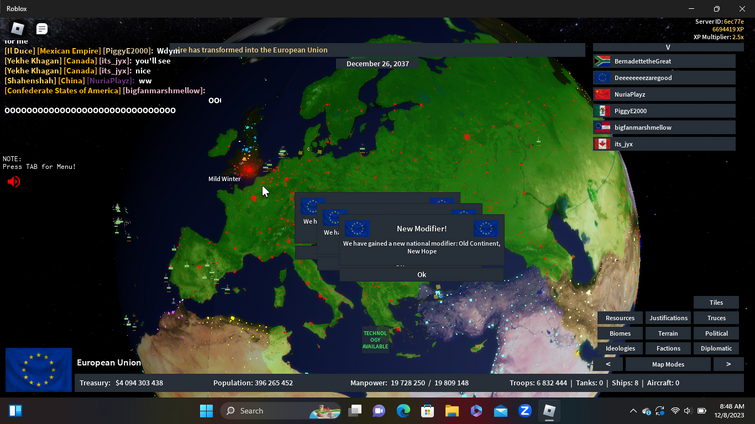755x424 pixels.
Task: Click the Technology Available notification
Action: [375, 340]
